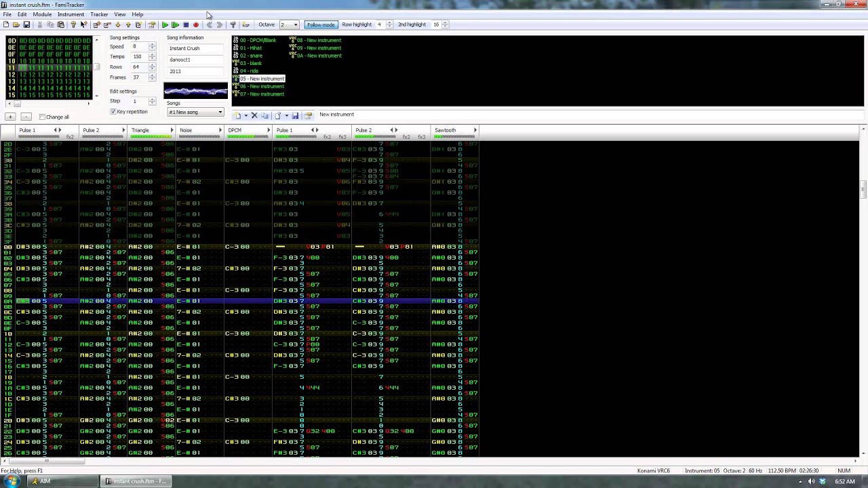Click the Copy toolbar icon
868x488 pixels.
click(50, 24)
